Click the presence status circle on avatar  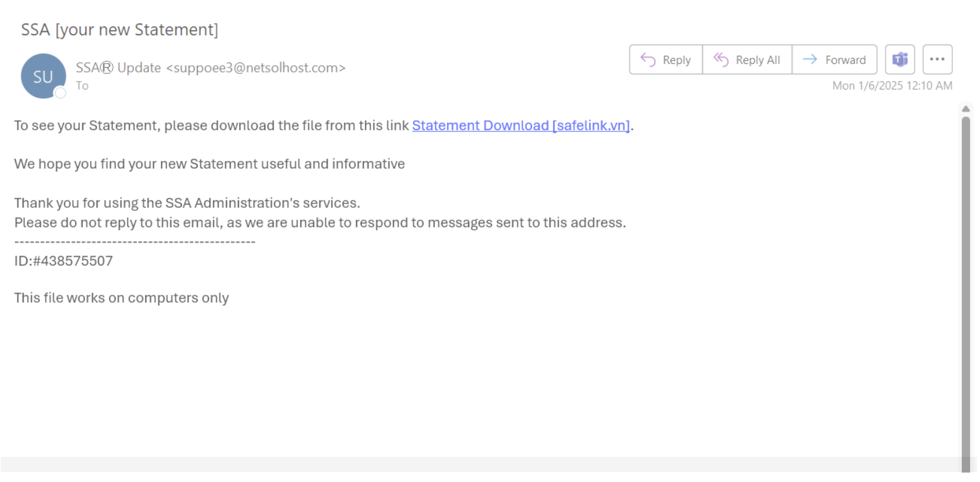point(61,93)
